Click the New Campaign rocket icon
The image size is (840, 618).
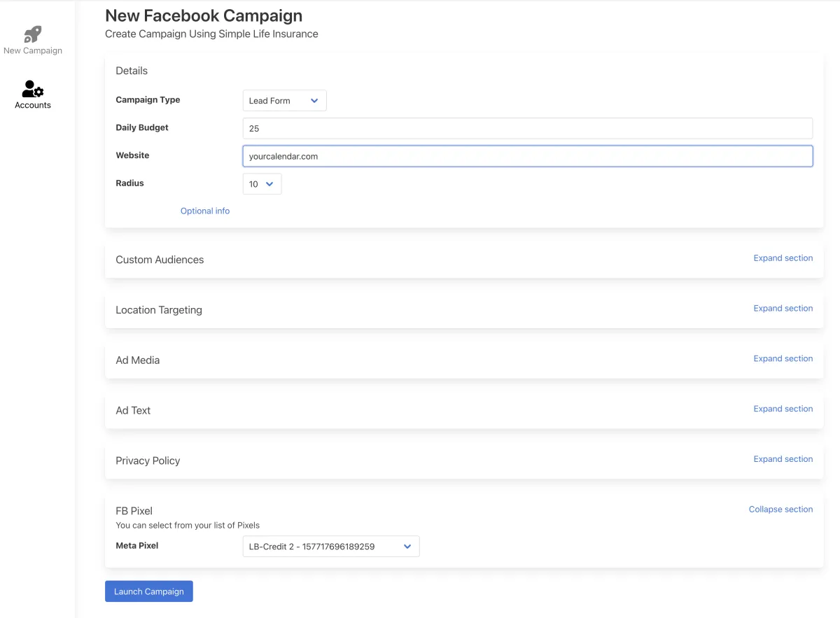click(33, 34)
